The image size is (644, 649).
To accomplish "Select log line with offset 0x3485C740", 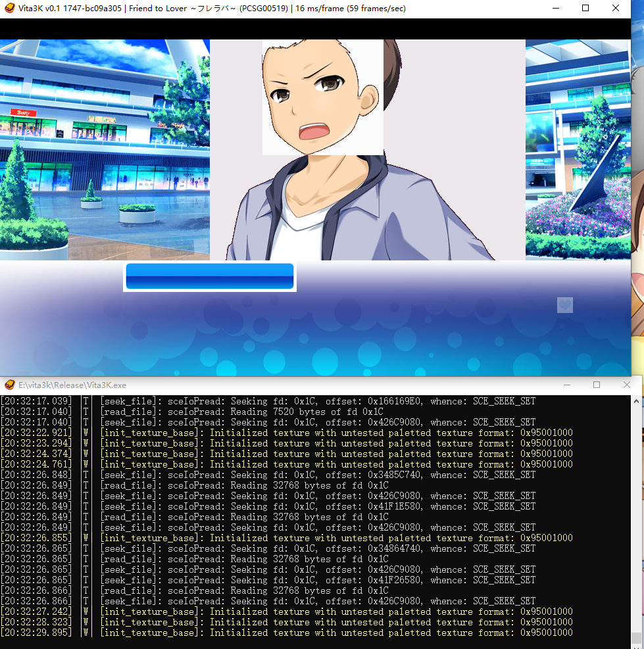I will click(268, 475).
